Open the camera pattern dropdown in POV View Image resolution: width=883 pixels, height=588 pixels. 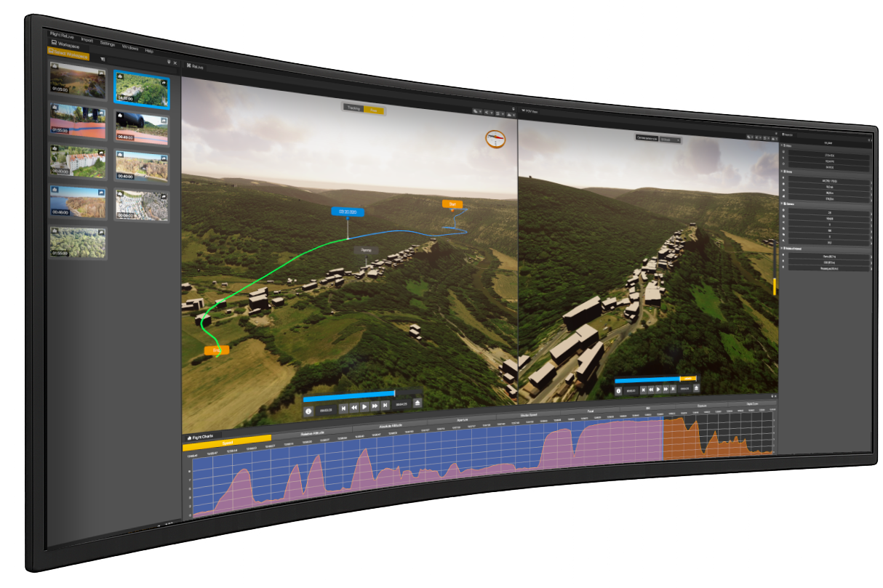coord(670,139)
